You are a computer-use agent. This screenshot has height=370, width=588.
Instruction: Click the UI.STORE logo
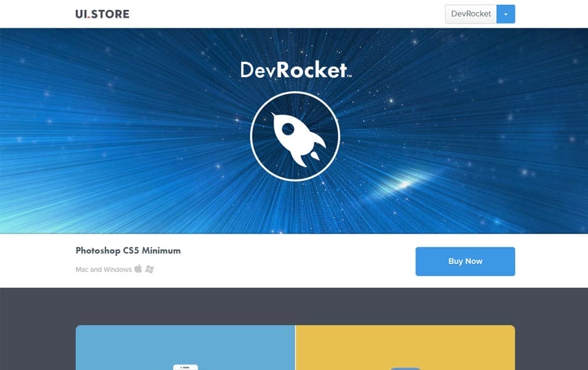[102, 14]
